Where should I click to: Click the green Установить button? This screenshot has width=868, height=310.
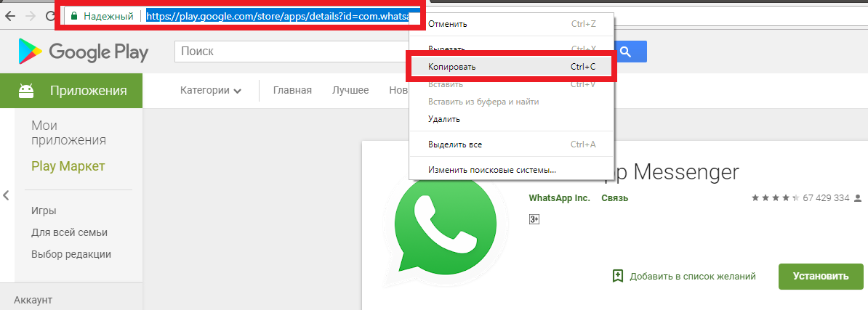[821, 277]
